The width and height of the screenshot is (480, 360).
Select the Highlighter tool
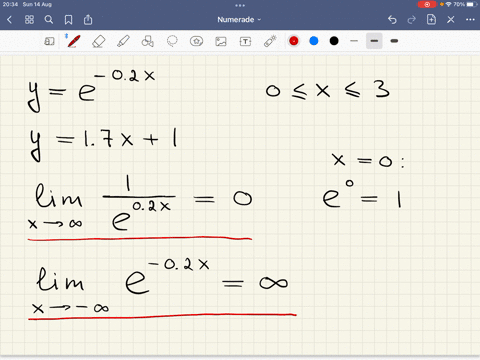point(123,41)
